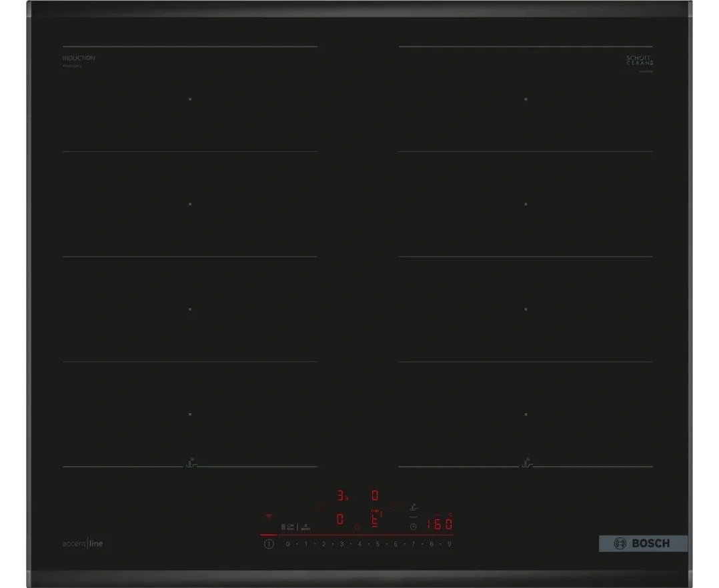Toggle the boost function
Viewport: 719px width, 588px height.
(305, 527)
